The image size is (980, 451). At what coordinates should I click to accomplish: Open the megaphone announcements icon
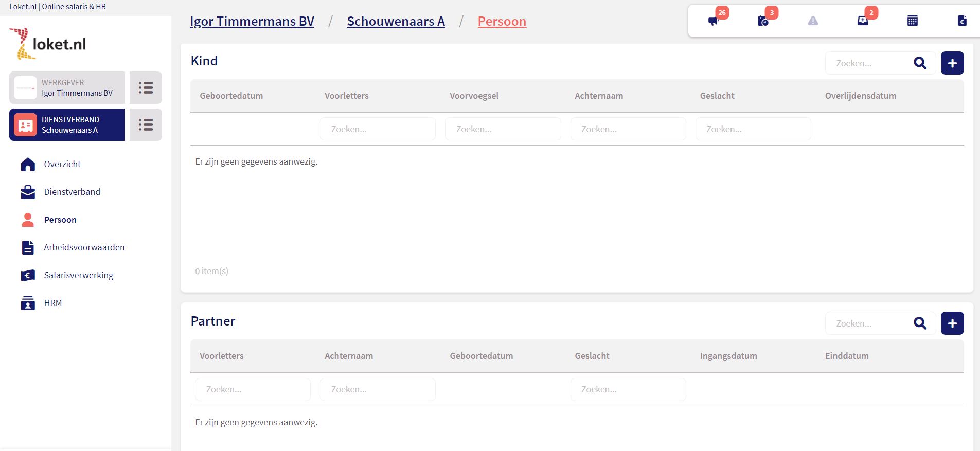click(x=713, y=21)
